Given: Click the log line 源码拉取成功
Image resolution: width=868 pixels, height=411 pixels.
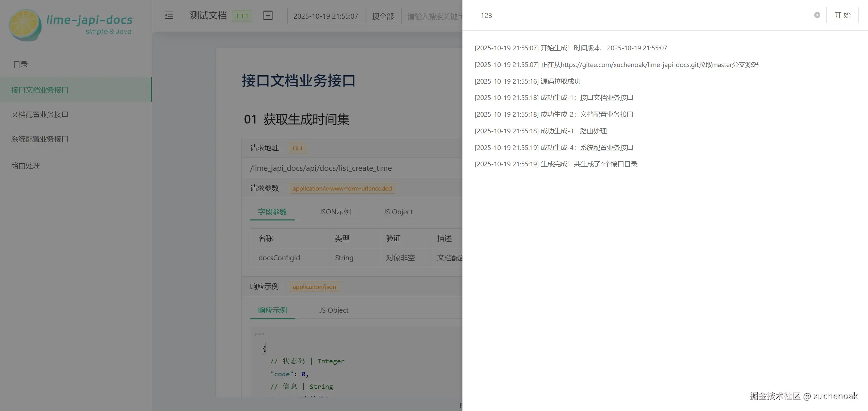Looking at the screenshot, I should (528, 81).
